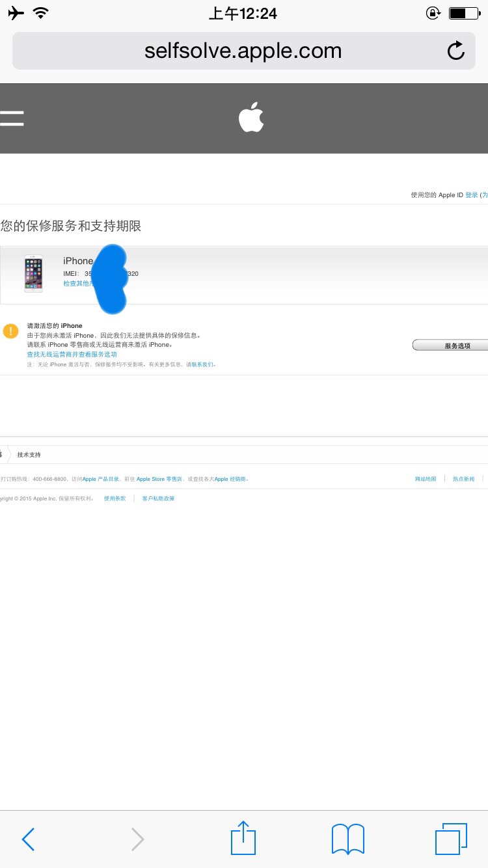Open the 网站地图 footer link
488x868 pixels.
tap(426, 479)
